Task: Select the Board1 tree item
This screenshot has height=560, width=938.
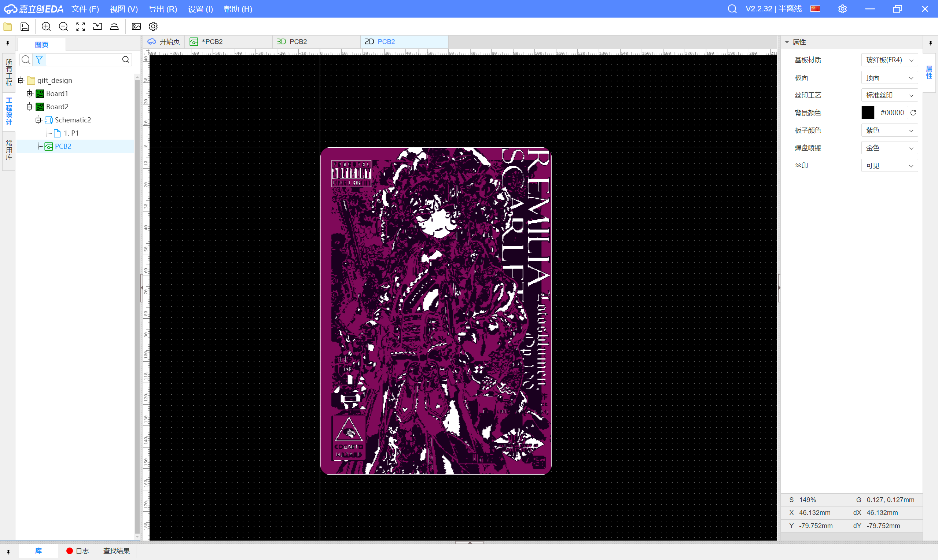Action: tap(57, 93)
